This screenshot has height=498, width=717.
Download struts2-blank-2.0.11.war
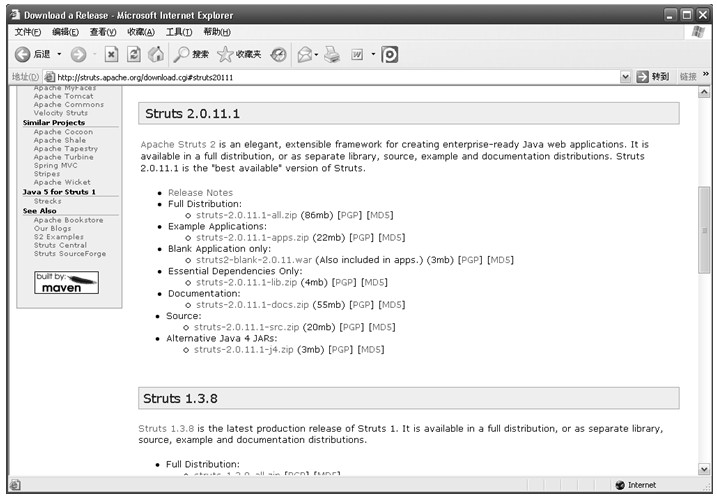(254, 260)
